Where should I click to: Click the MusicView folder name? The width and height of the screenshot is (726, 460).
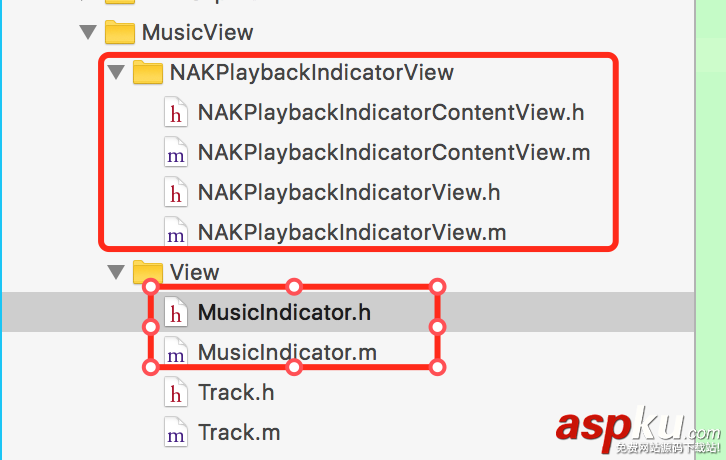coord(198,32)
